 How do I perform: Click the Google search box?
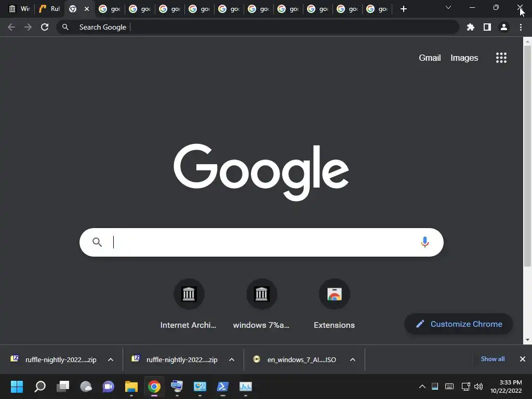[261, 242]
